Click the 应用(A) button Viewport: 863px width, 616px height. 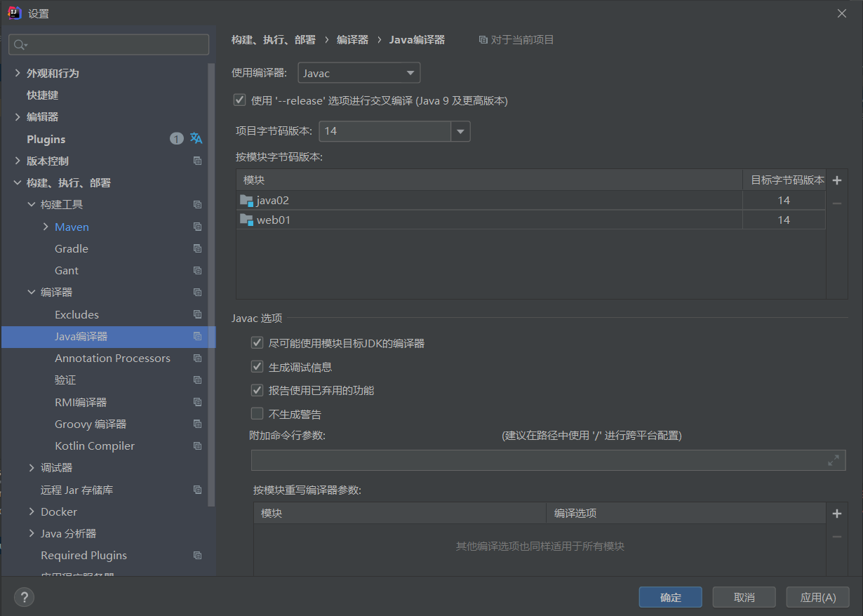(x=818, y=597)
